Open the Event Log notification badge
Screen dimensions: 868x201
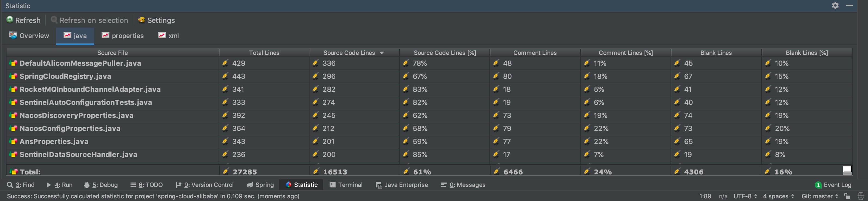818,185
